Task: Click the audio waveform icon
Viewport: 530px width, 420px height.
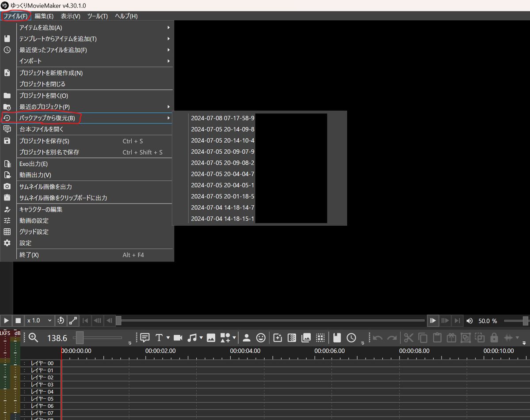Action: (x=508, y=337)
